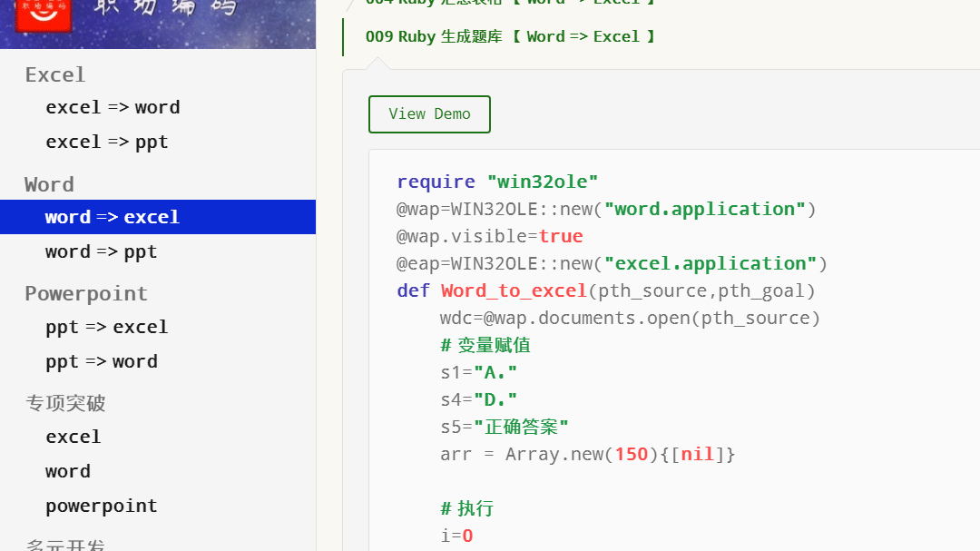
Task: Open the word item under 专项突破
Action: point(67,471)
